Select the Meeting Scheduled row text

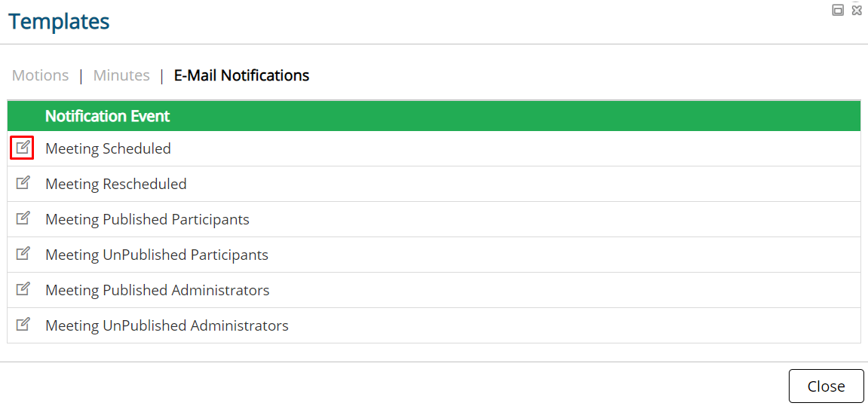108,148
